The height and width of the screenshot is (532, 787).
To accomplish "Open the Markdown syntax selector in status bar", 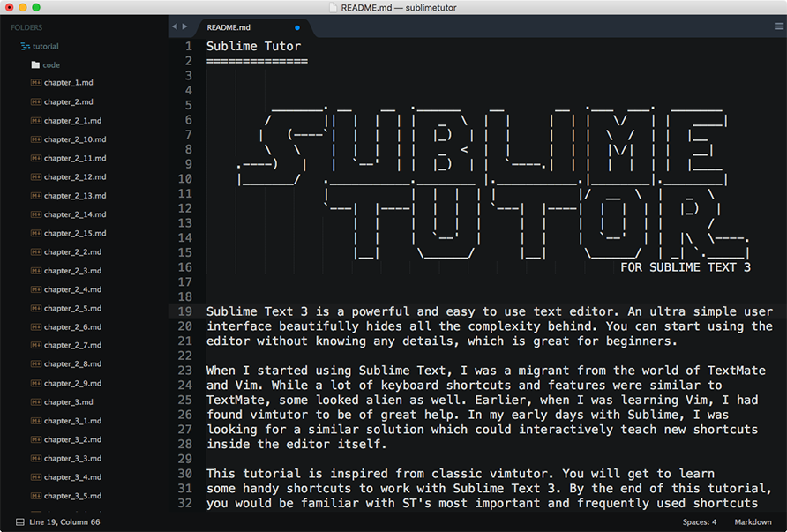I will coord(753,521).
